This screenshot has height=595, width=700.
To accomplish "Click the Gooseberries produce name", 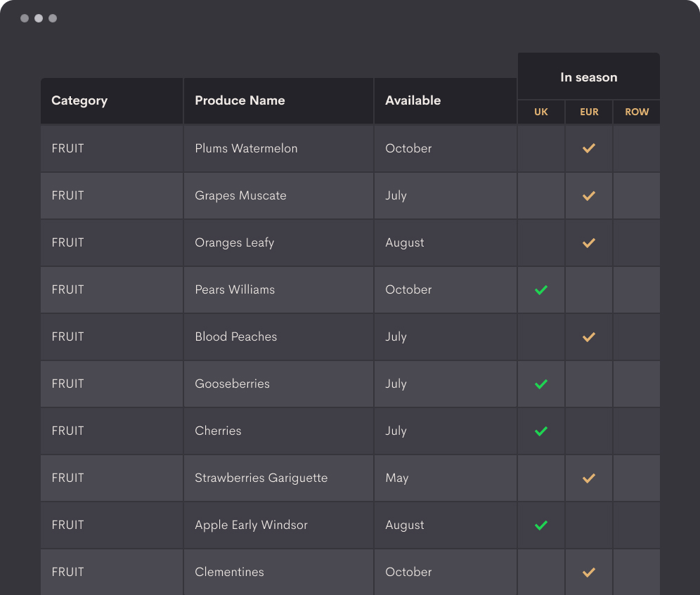I will point(232,384).
